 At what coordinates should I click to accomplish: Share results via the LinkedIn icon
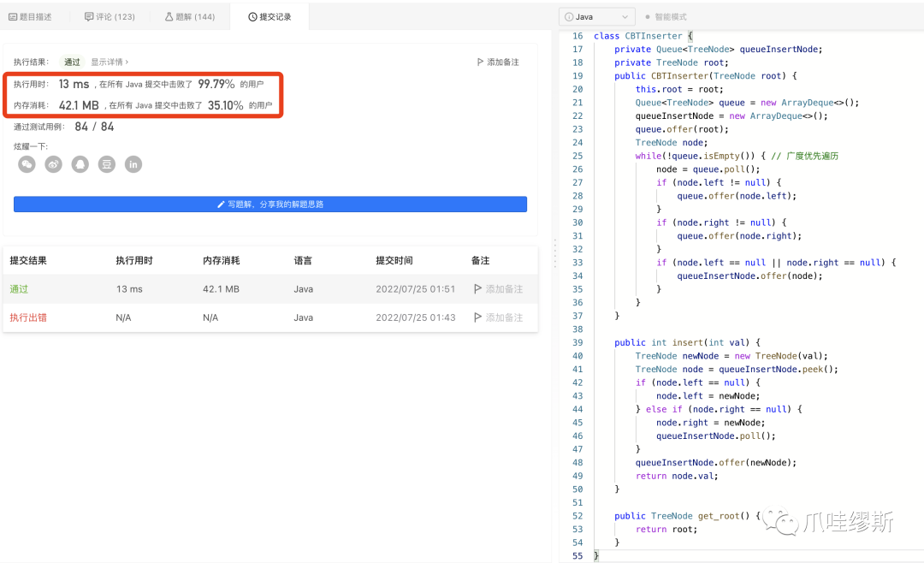133,163
